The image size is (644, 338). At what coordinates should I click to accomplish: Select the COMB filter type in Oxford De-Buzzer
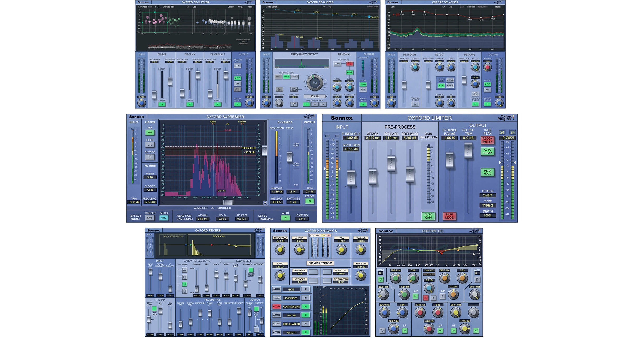337,63
